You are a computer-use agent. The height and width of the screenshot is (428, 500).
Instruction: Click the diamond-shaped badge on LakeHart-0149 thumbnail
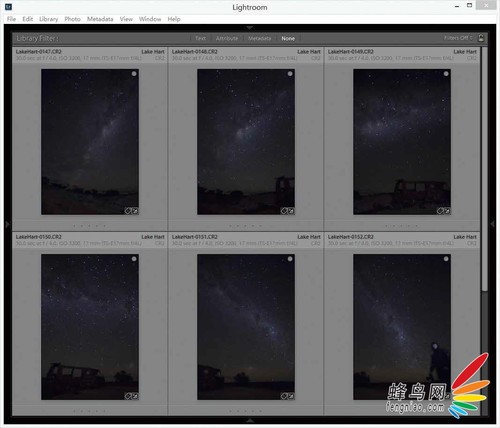[440, 211]
